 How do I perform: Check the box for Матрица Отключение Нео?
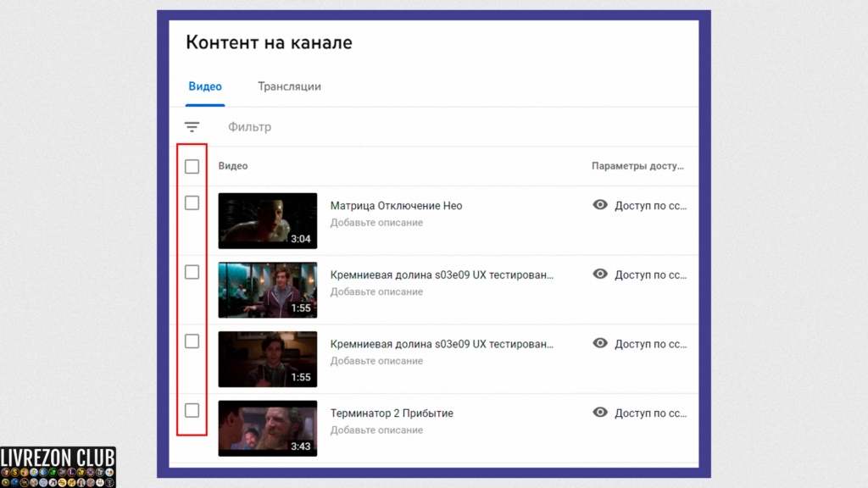[x=192, y=203]
